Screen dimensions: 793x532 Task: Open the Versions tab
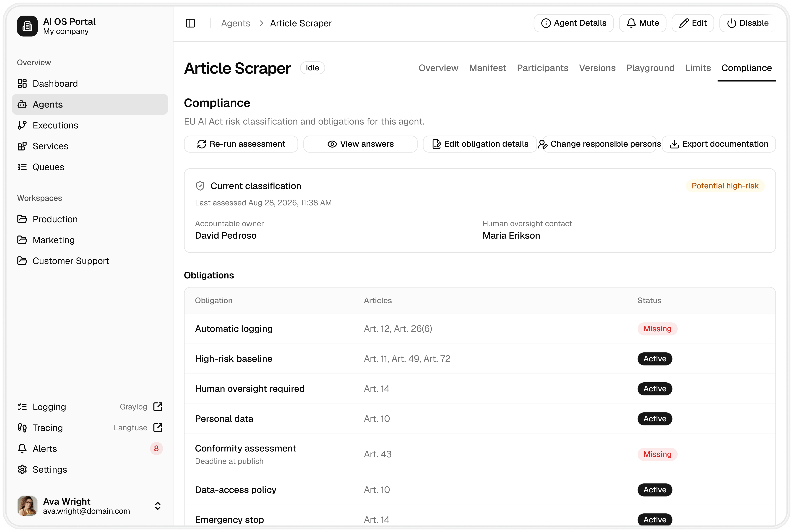[x=597, y=68]
